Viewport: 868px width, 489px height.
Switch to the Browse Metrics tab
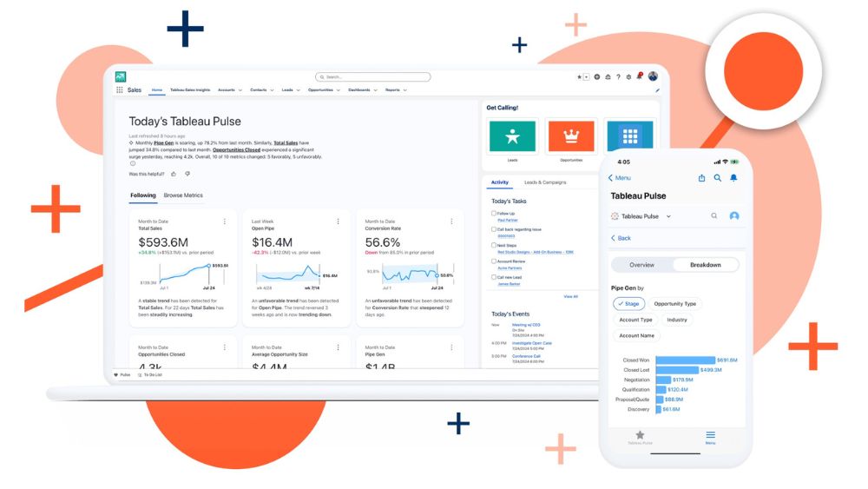pyautogui.click(x=183, y=195)
